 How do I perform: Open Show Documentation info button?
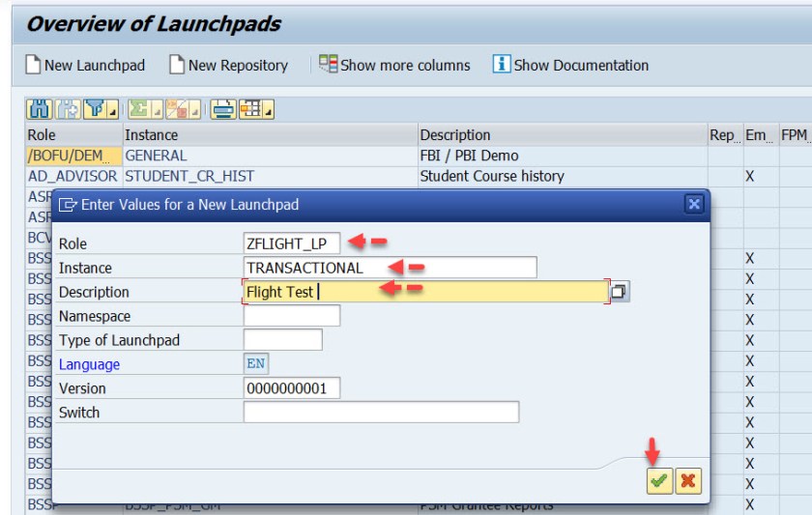pos(570,65)
